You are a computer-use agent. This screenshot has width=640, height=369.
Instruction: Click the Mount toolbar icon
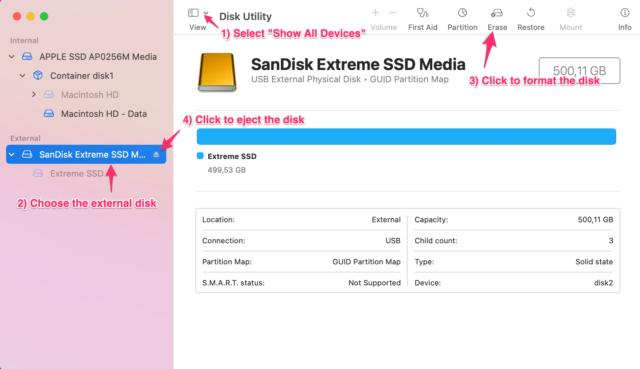pos(571,13)
